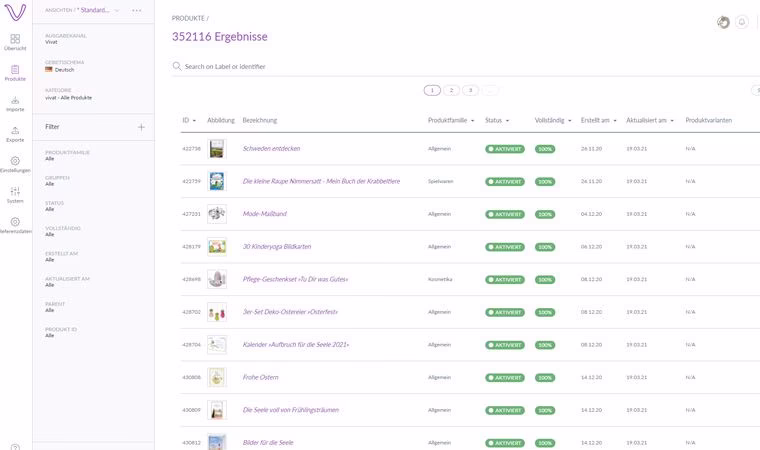Open the Exporte section
Screen dimensions: 760x450
[x=15, y=133]
